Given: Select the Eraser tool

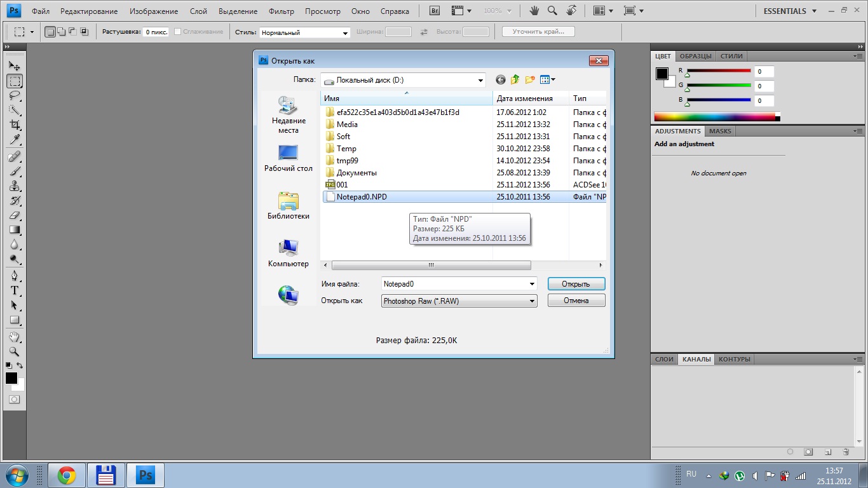Looking at the screenshot, I should (15, 215).
